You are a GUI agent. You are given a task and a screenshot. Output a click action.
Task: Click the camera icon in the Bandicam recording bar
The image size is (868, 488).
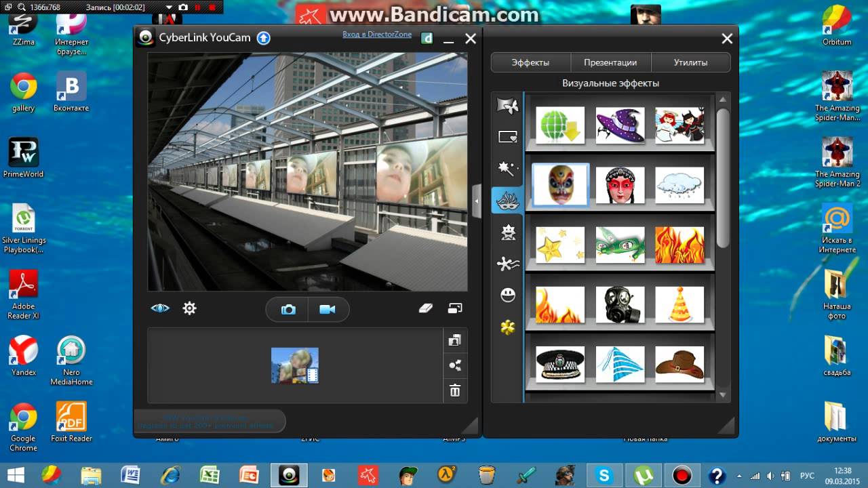click(x=182, y=7)
